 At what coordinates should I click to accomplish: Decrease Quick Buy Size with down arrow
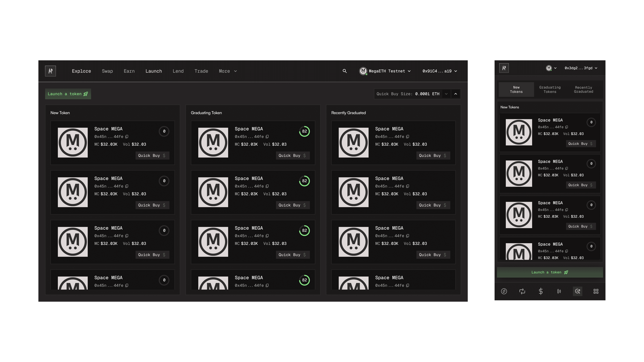point(446,94)
